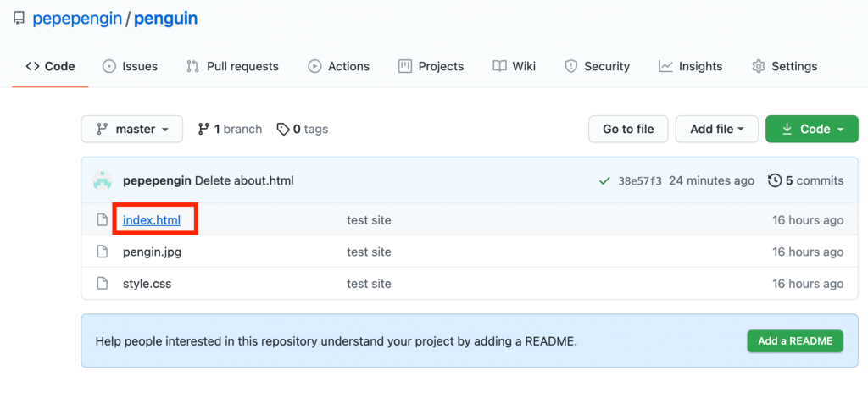Switch to the Code tab
Image resolution: width=868 pixels, height=415 pixels.
tap(50, 66)
